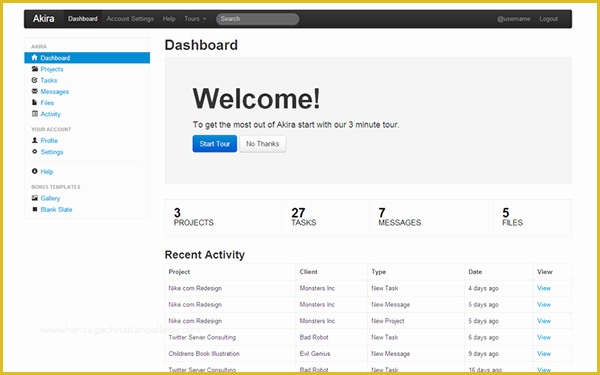
Task: Open Projects in the sidebar
Action: 52,69
